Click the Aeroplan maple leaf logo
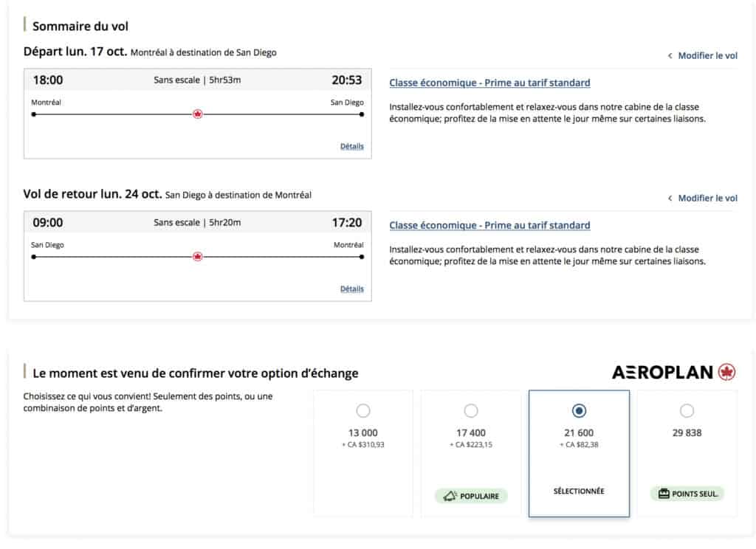Viewport: 756px width, 549px height. point(726,372)
